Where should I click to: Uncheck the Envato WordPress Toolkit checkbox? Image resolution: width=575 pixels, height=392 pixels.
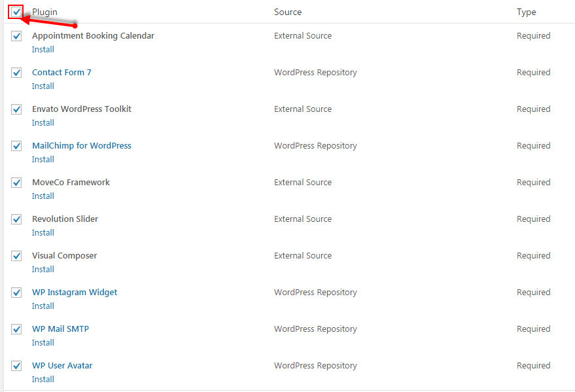coord(16,109)
